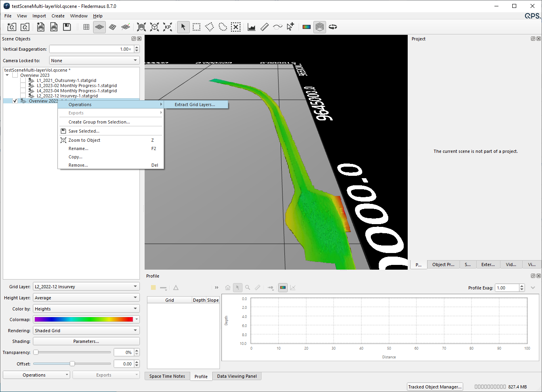
Task: Click inside the Vertical Exaggeration input field
Action: click(x=91, y=49)
